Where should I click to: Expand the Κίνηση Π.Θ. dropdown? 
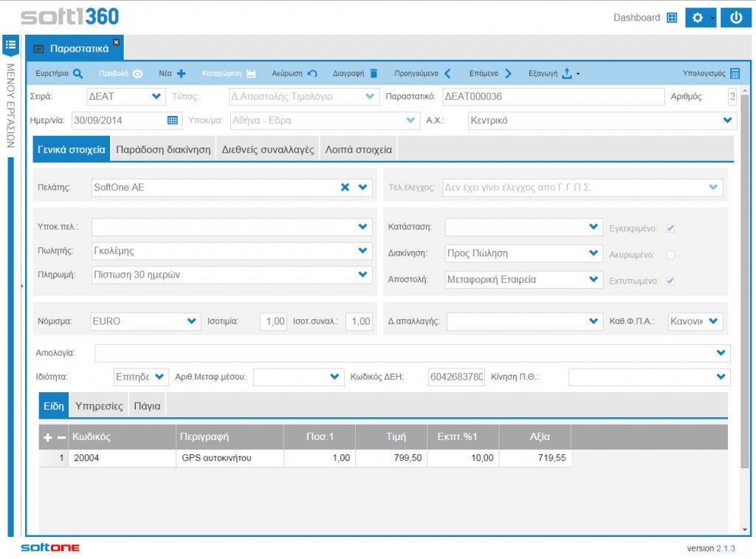coord(721,377)
